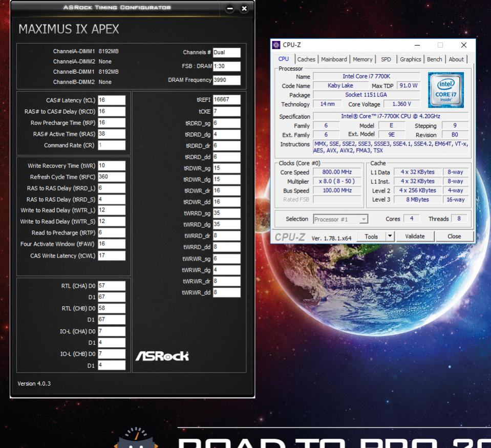Click the Read to Precharge (tRTP) field
491x448 pixels.
click(x=112, y=232)
